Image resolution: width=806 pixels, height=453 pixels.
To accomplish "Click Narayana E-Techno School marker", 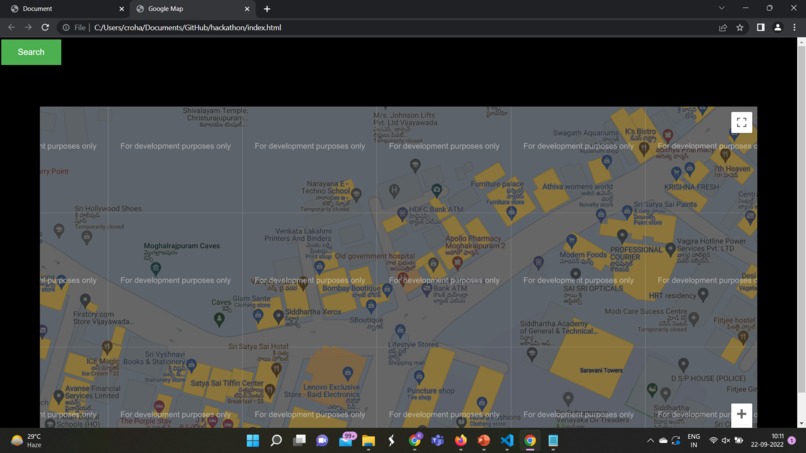I will (x=356, y=195).
